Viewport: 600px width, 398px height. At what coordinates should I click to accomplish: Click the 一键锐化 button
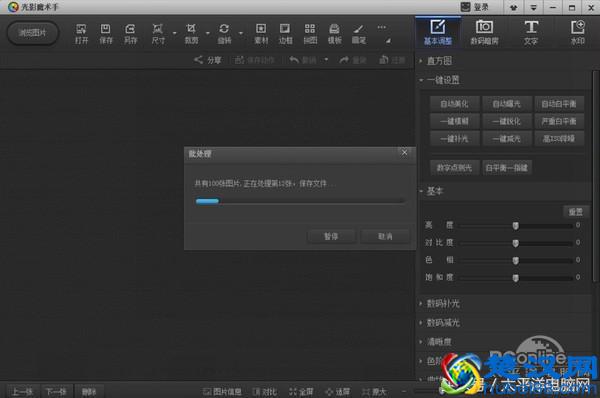pyautogui.click(x=507, y=121)
